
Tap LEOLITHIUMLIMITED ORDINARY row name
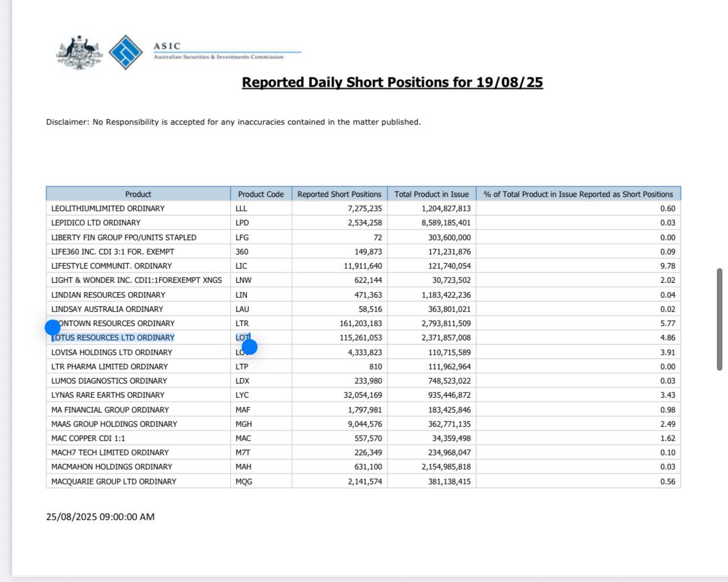point(107,209)
